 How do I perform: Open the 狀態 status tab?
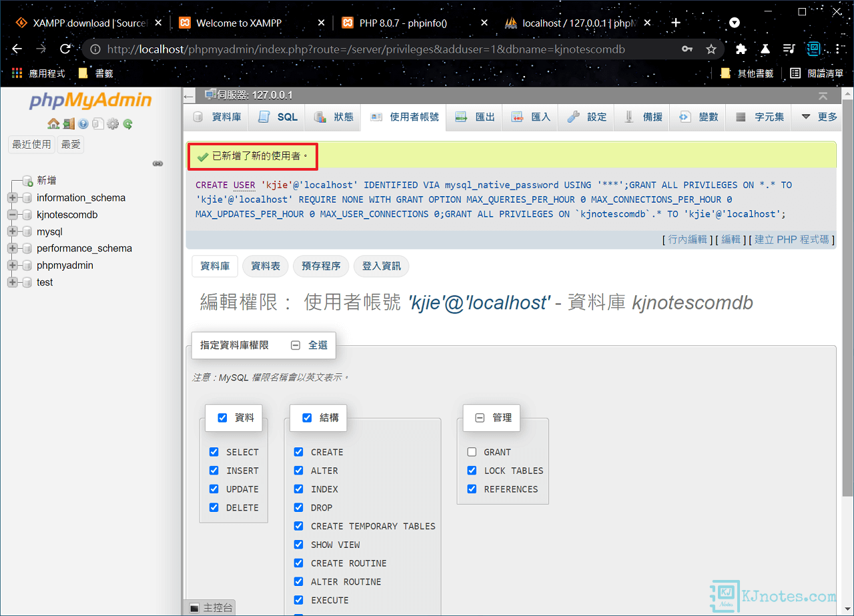(x=334, y=117)
